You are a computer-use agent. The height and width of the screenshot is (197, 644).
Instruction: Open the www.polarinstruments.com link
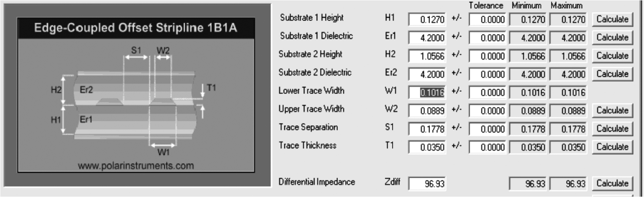tap(136, 165)
